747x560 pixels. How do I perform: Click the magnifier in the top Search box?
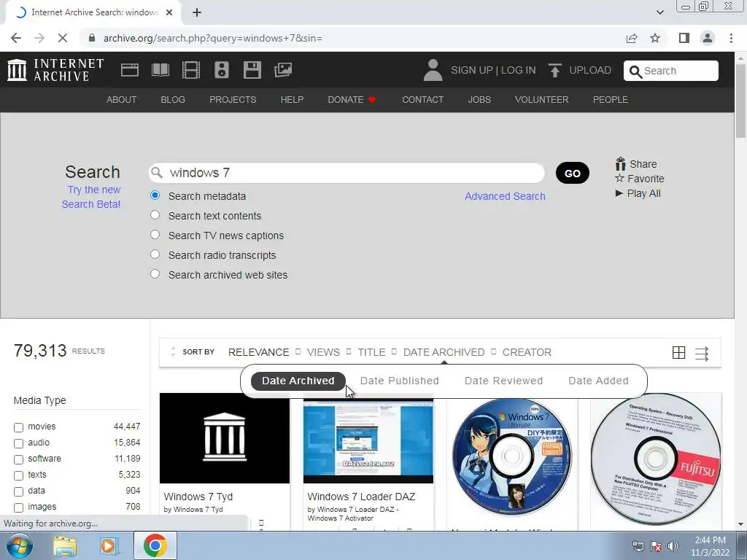pyautogui.click(x=635, y=71)
